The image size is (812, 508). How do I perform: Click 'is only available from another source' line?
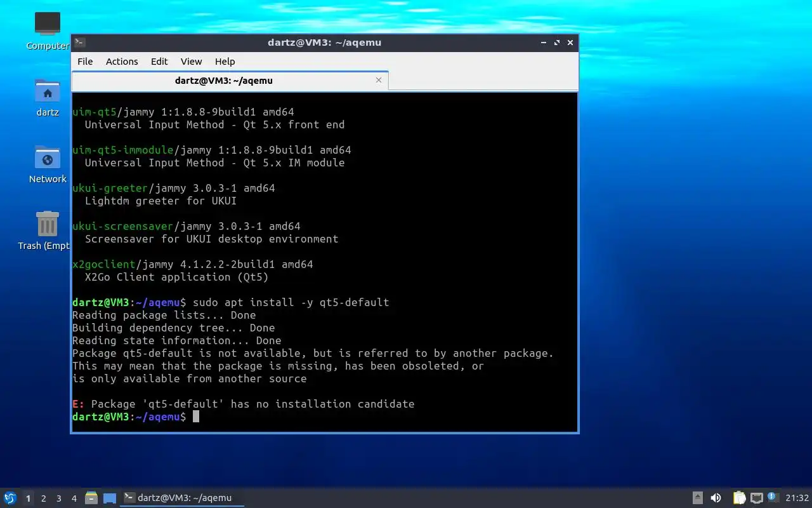click(x=190, y=378)
